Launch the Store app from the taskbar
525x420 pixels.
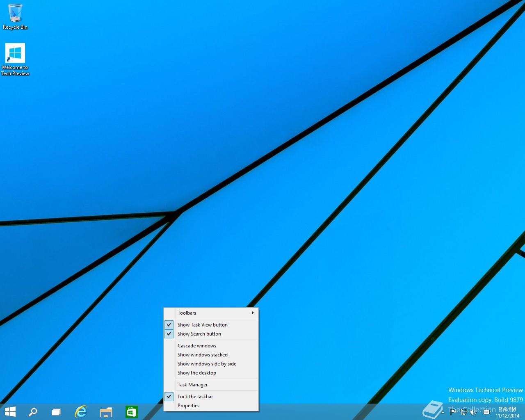[131, 412]
